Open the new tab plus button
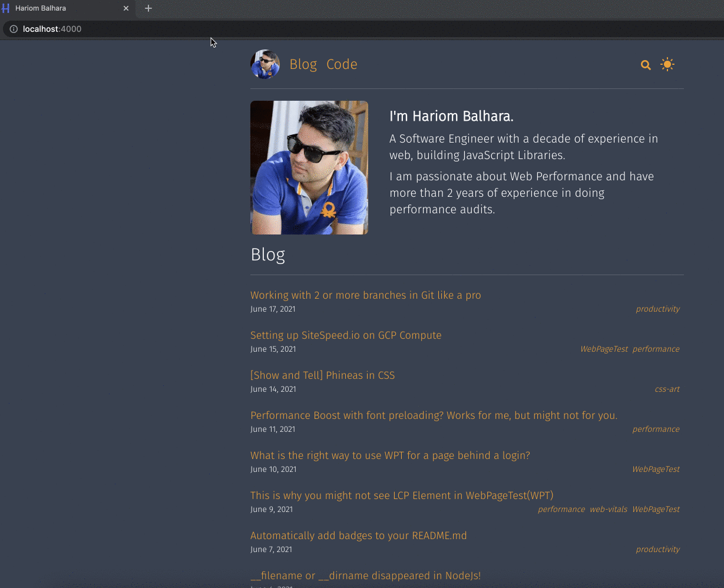Viewport: 724px width, 588px height. [148, 8]
